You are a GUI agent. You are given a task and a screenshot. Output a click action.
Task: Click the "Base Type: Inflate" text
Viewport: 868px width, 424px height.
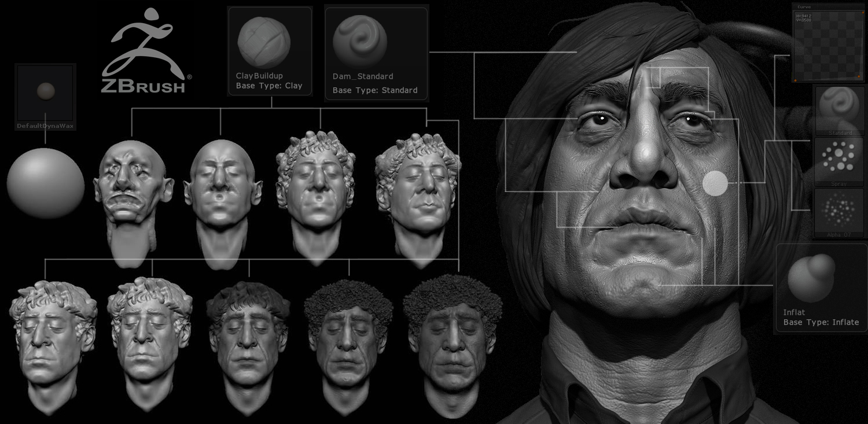click(821, 322)
